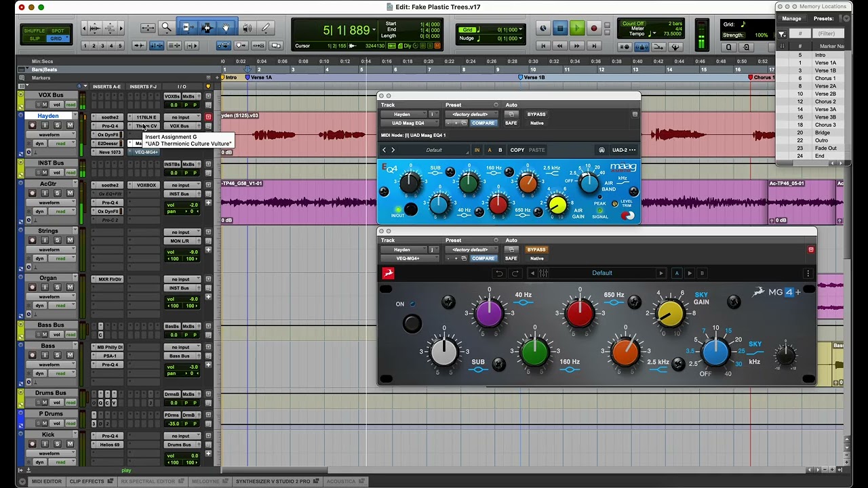
Task: Open the UAD Maag EQ4 plugin selector dropdown
Action: 409,123
